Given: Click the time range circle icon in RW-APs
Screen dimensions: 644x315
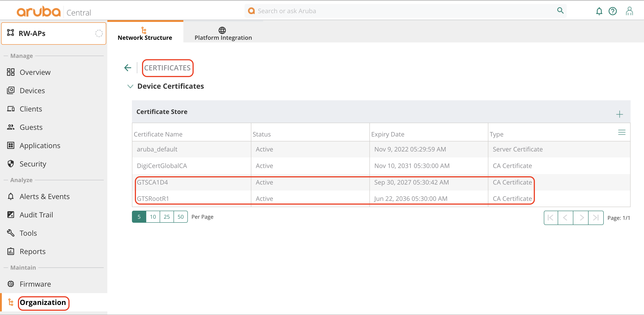Looking at the screenshot, I should coord(99,33).
